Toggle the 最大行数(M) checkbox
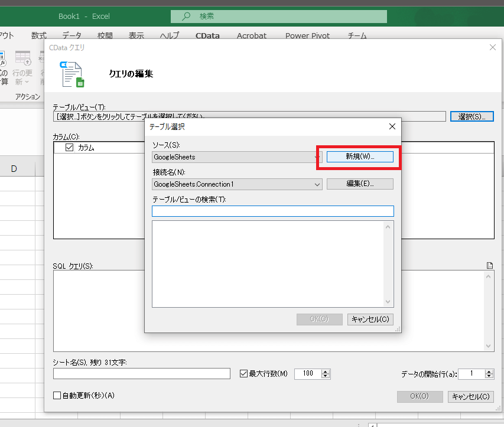The image size is (504, 427). pyautogui.click(x=243, y=374)
